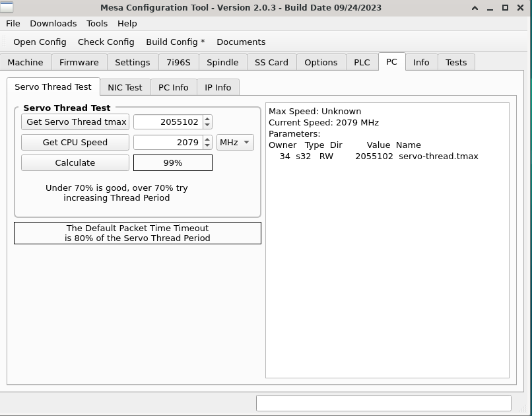Open the IP Info sub-tab
532x416 pixels.
click(x=218, y=88)
